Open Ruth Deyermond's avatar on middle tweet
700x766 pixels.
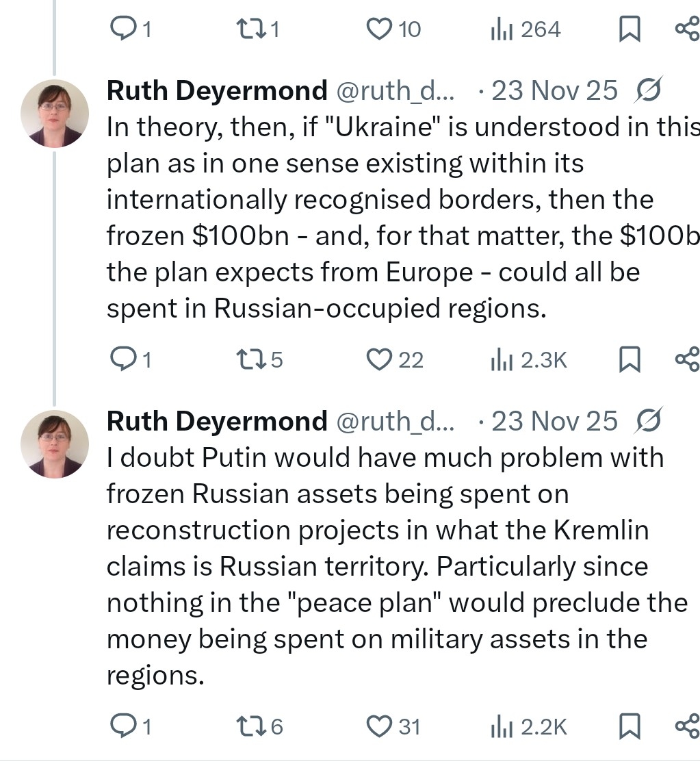[x=55, y=114]
